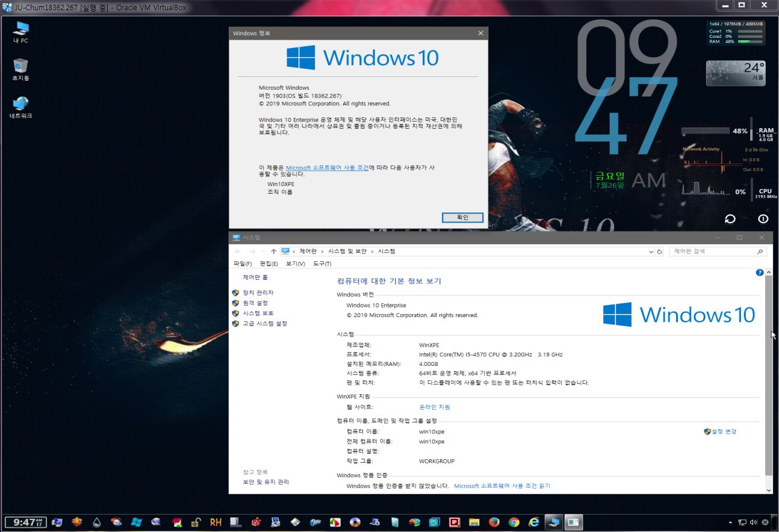Image resolution: width=779 pixels, height=532 pixels.
Task: Open the brown box package taskbar icon
Action: coord(76,522)
